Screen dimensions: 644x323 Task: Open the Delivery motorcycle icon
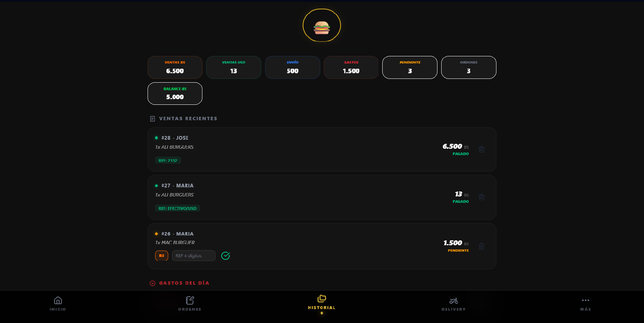(454, 304)
